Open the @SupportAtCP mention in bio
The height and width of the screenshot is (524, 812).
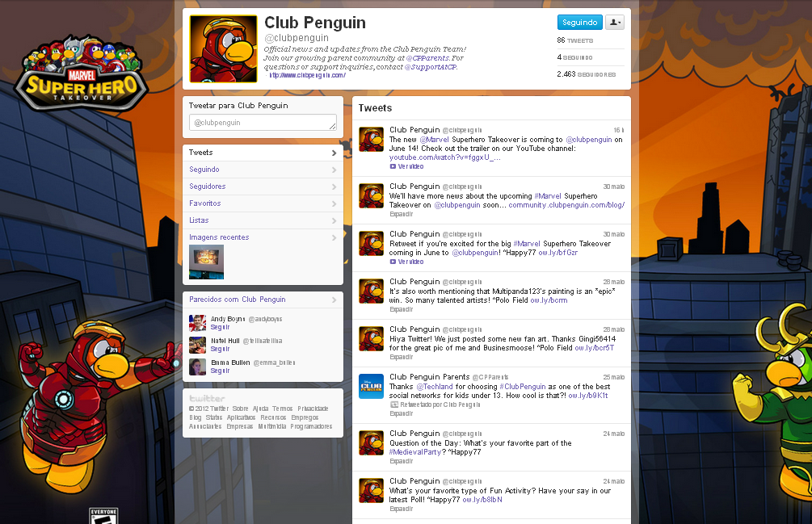tap(431, 67)
